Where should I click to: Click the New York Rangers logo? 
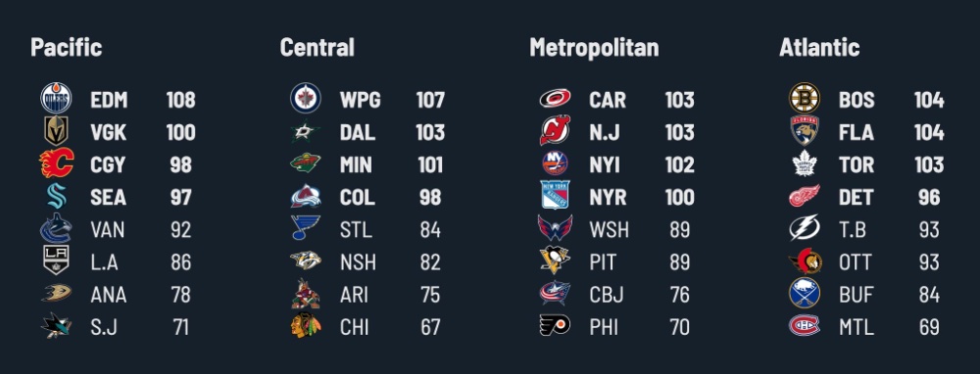(555, 196)
